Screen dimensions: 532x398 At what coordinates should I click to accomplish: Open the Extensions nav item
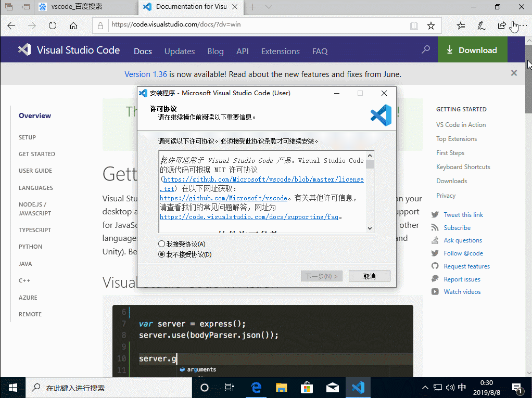(x=280, y=51)
